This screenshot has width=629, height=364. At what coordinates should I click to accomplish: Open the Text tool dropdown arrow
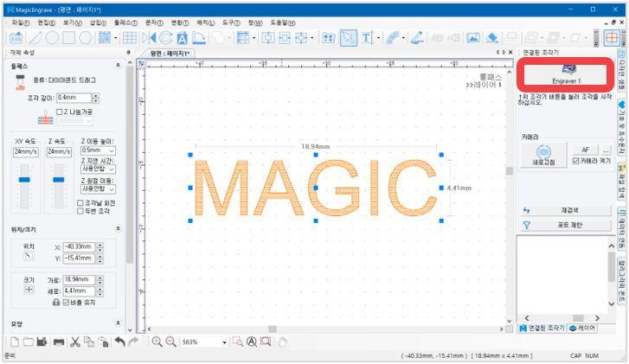click(x=378, y=38)
